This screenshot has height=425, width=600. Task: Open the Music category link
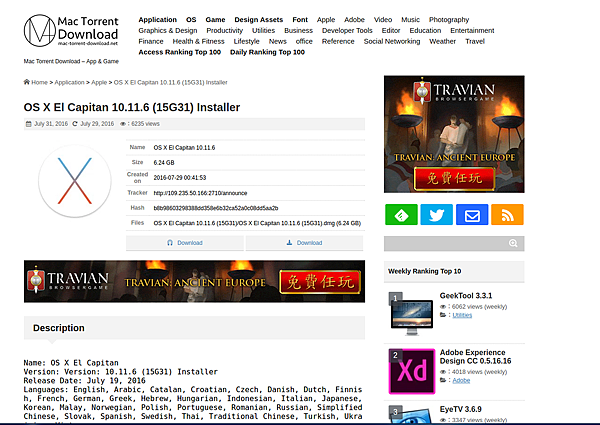pos(411,20)
